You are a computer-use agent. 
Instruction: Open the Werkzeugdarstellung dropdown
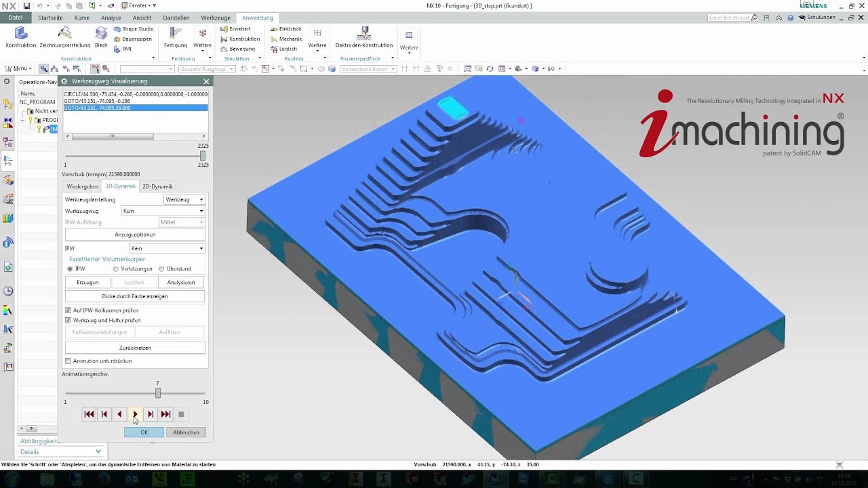184,200
